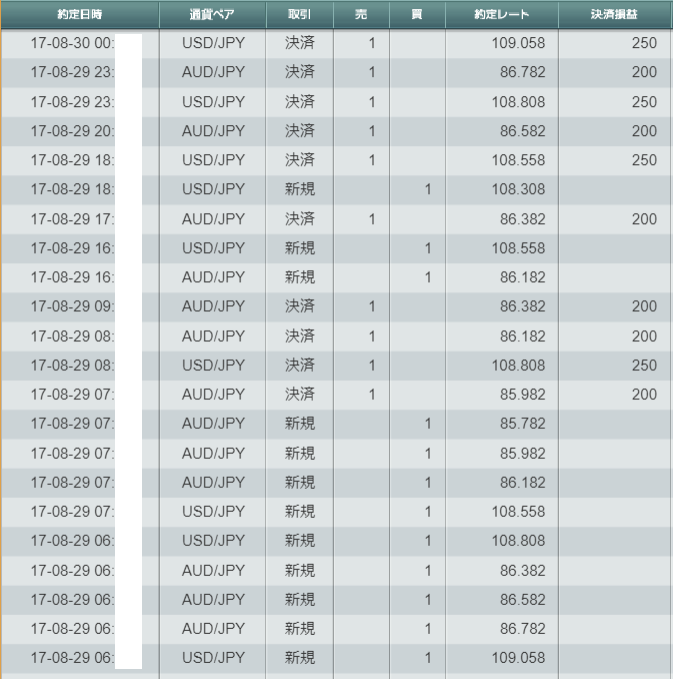Viewport: 673px width, 679px height.
Task: Click AUD/JPY in the 17-08-29 20: row
Action: (x=213, y=131)
